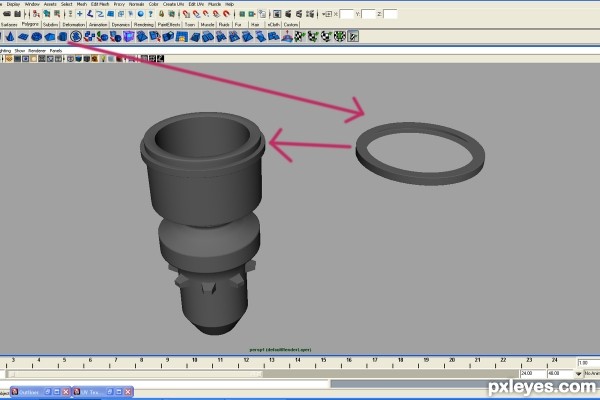Click the light bulb icon in panel toolbar
Screen dimensions: 600x400
coord(103,59)
